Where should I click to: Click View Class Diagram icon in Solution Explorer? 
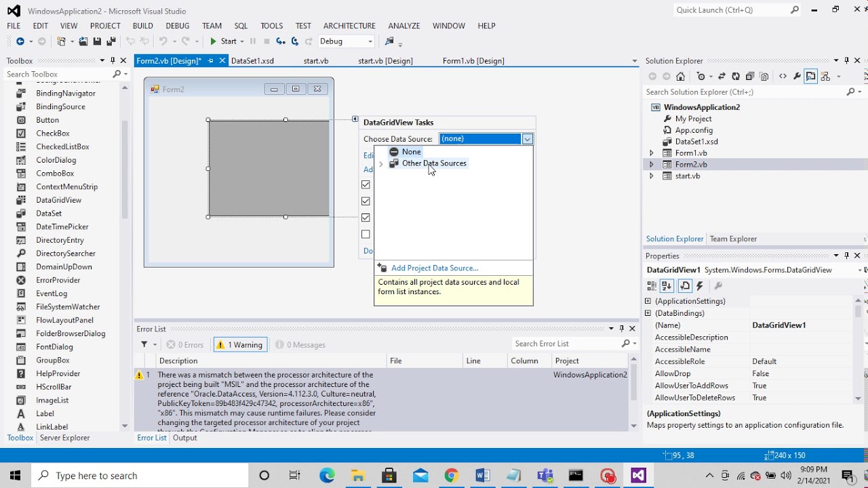coord(825,77)
